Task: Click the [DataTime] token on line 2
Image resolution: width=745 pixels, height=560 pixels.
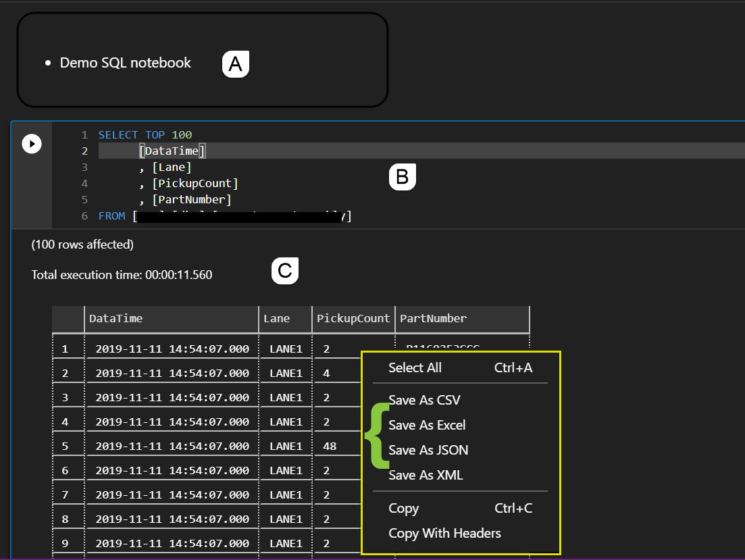Action: tap(171, 151)
